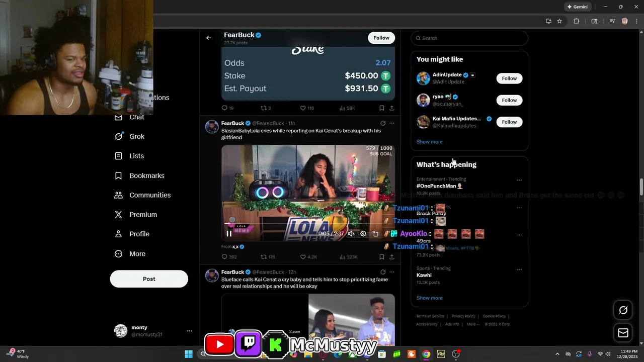Share the Stake payout post
Image resolution: width=644 pixels, height=362 pixels.
pyautogui.click(x=392, y=108)
